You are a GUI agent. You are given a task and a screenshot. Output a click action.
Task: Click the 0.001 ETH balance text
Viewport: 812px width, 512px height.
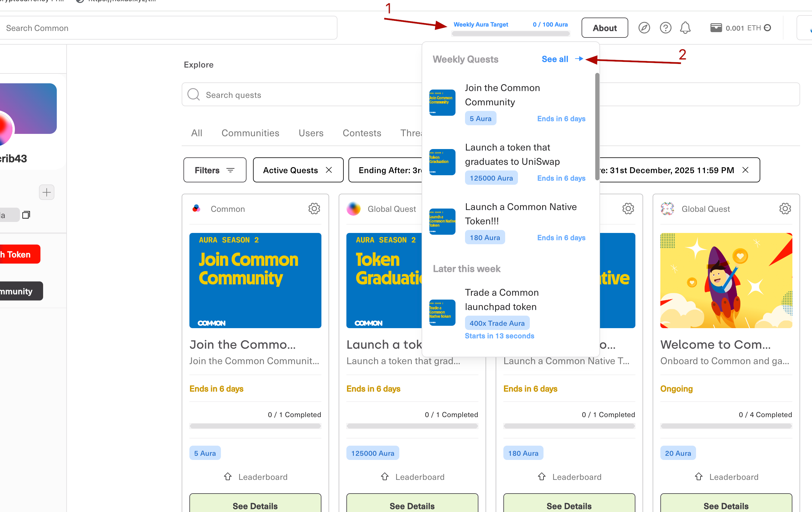[x=743, y=28]
